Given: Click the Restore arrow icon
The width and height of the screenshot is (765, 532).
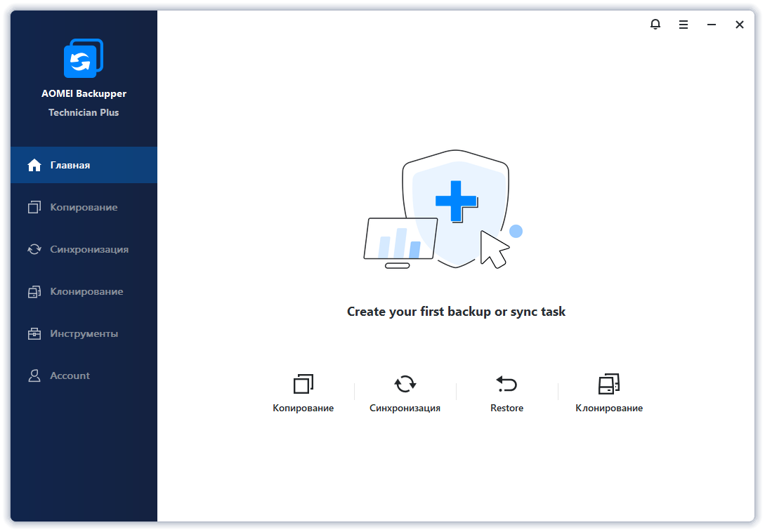Looking at the screenshot, I should (x=506, y=384).
